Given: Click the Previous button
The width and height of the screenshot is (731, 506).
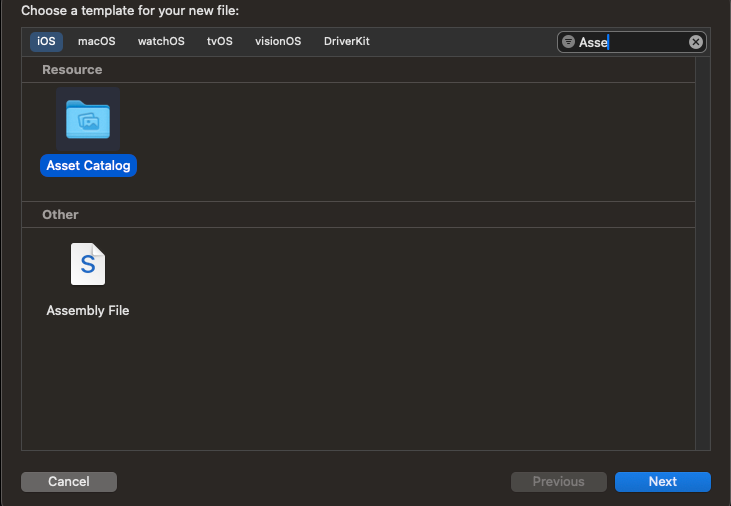Looking at the screenshot, I should coord(559,481).
